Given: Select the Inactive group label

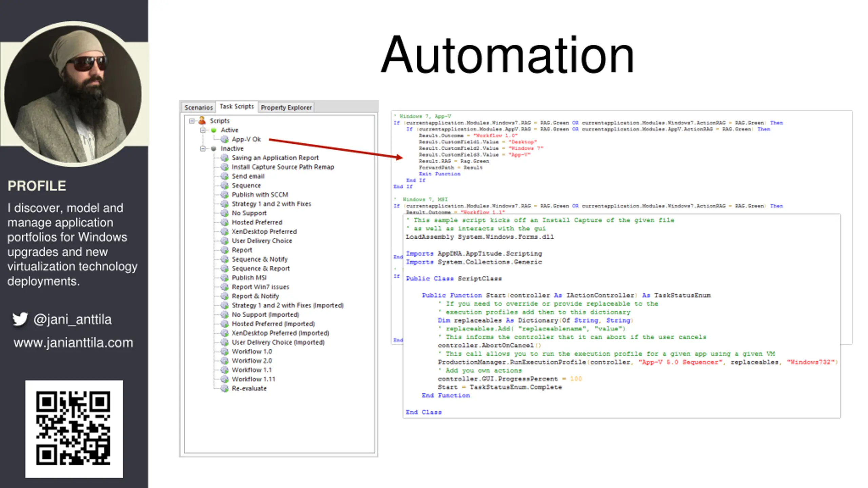Looking at the screenshot, I should click(232, 148).
